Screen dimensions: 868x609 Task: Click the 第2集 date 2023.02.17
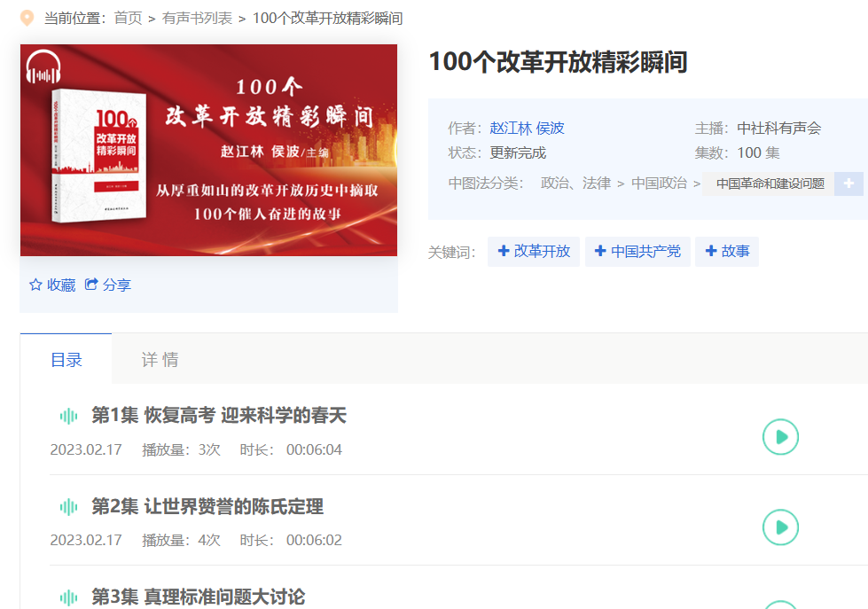tap(86, 540)
